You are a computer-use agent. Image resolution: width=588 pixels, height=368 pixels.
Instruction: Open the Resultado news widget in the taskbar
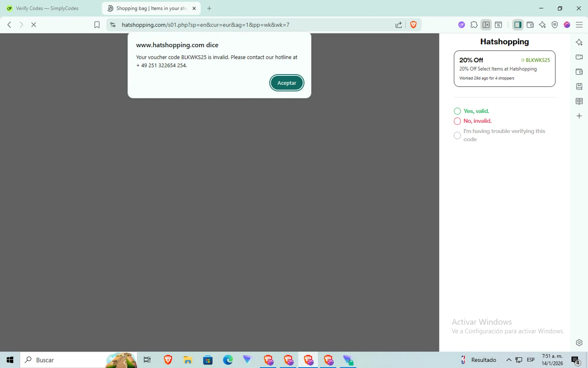(478, 360)
